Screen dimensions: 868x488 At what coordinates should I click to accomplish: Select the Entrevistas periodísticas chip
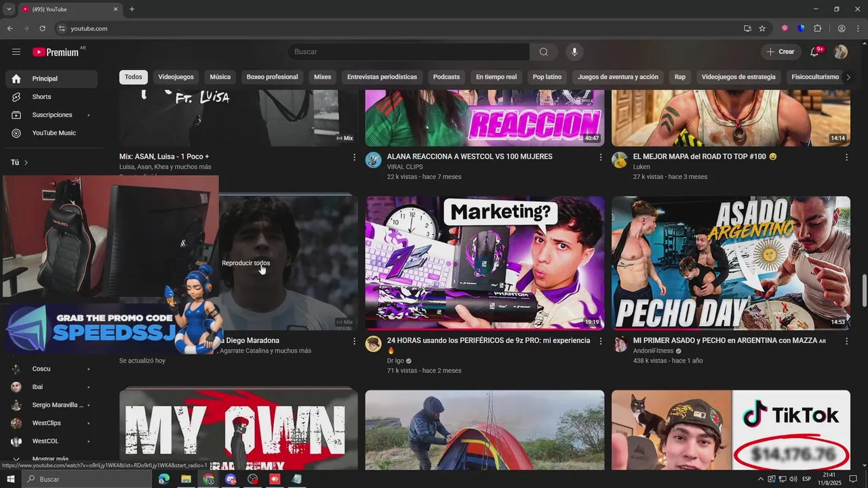tap(382, 77)
